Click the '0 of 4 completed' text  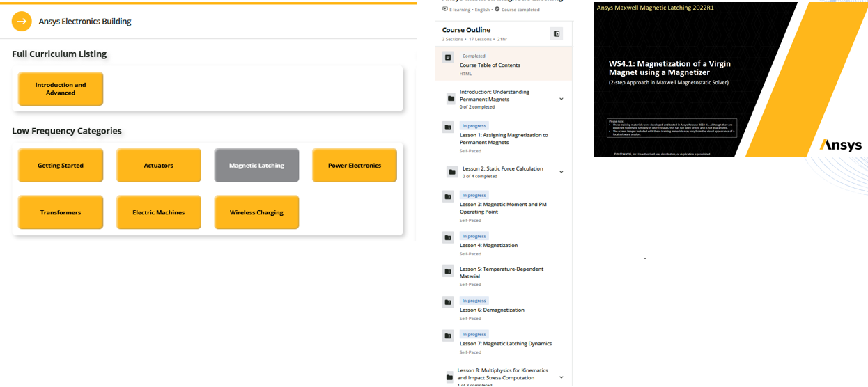click(480, 176)
